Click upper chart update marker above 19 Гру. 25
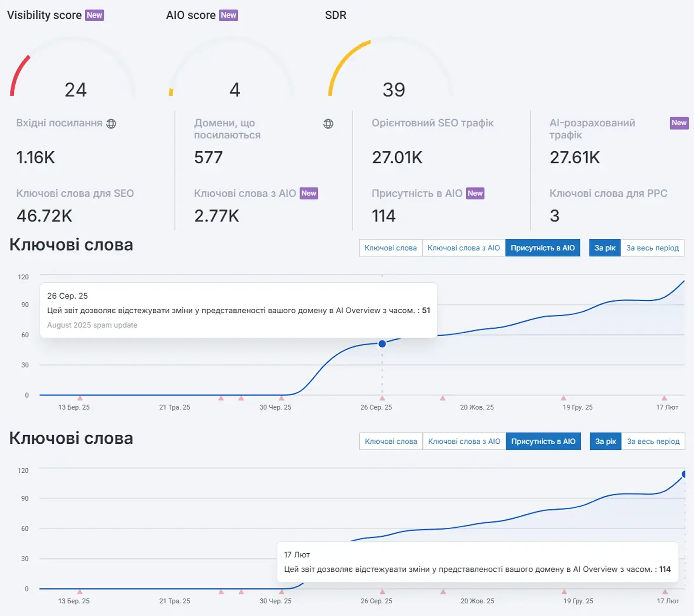Viewport: 694px width, 616px height. click(563, 398)
